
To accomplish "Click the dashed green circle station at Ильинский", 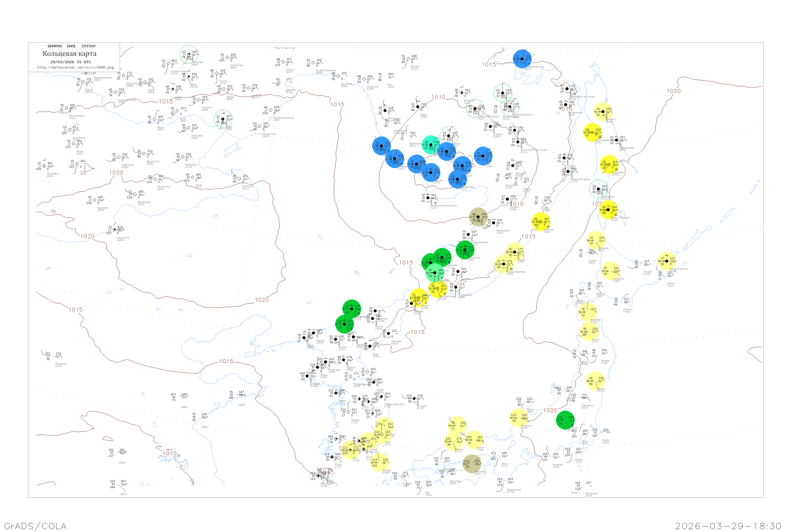I will [x=598, y=189].
